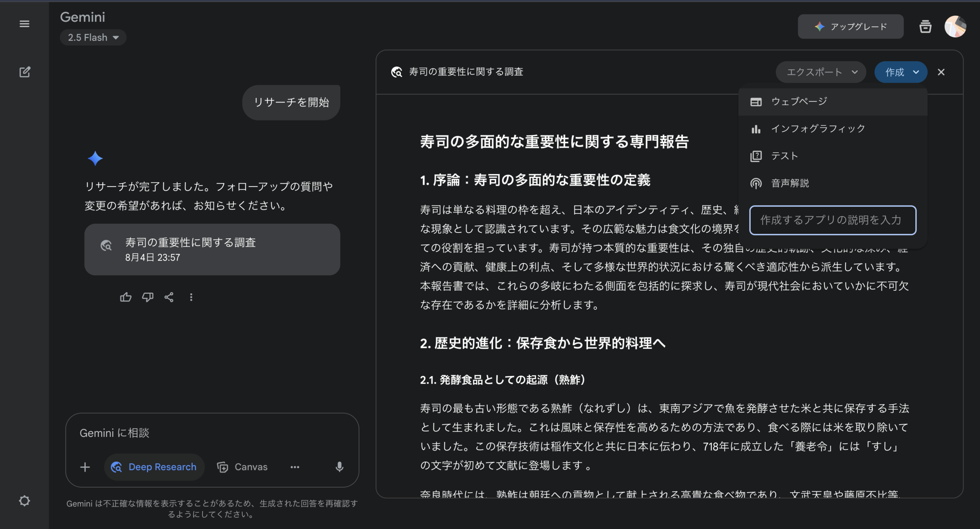Select インフォグラフィック from the create menu
Screen dimensions: 980x529
tap(833, 129)
